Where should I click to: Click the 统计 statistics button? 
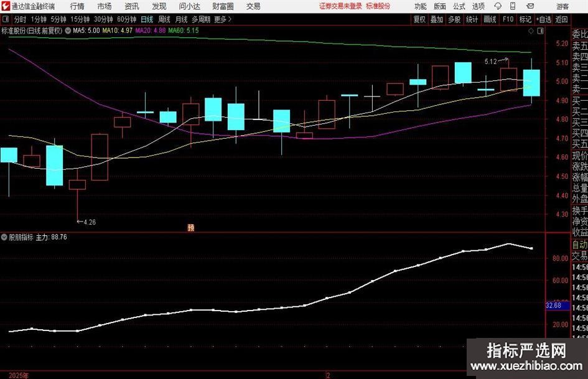pyautogui.click(x=472, y=19)
